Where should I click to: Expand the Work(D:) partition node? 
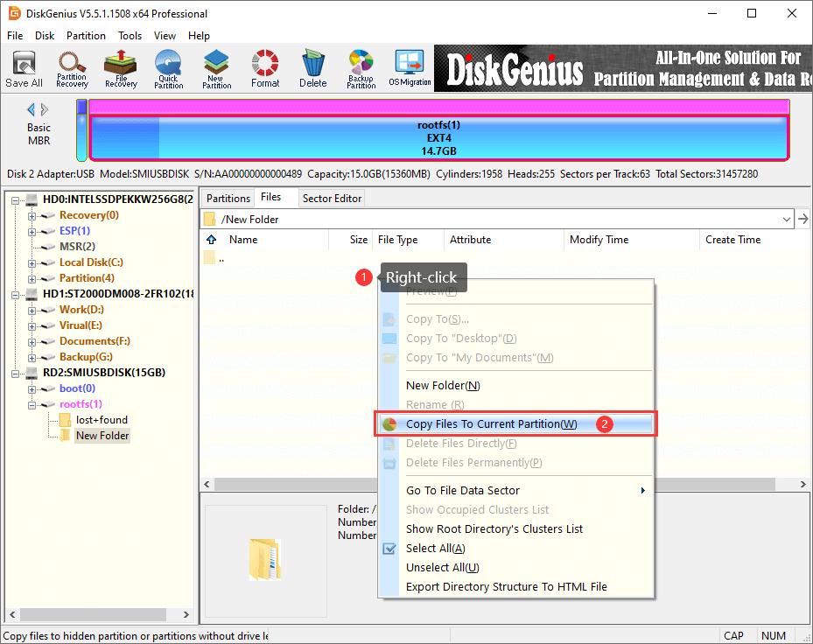32,311
